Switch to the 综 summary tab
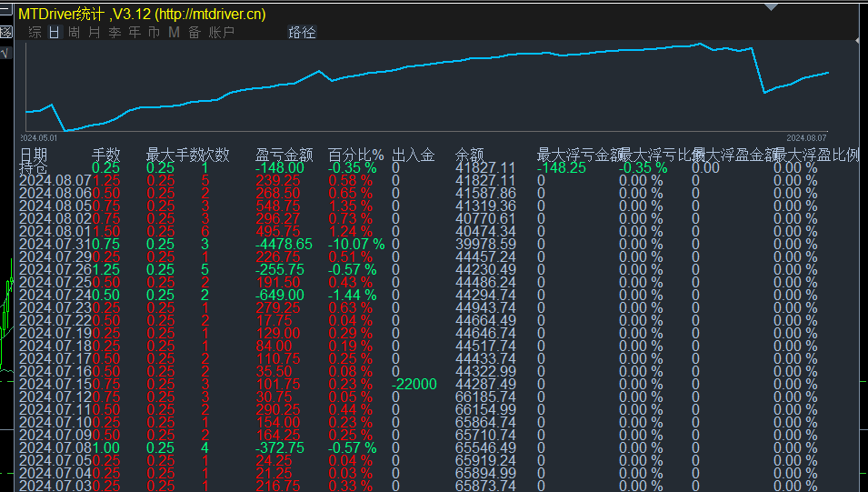This screenshot has height=492, width=868. coord(35,33)
